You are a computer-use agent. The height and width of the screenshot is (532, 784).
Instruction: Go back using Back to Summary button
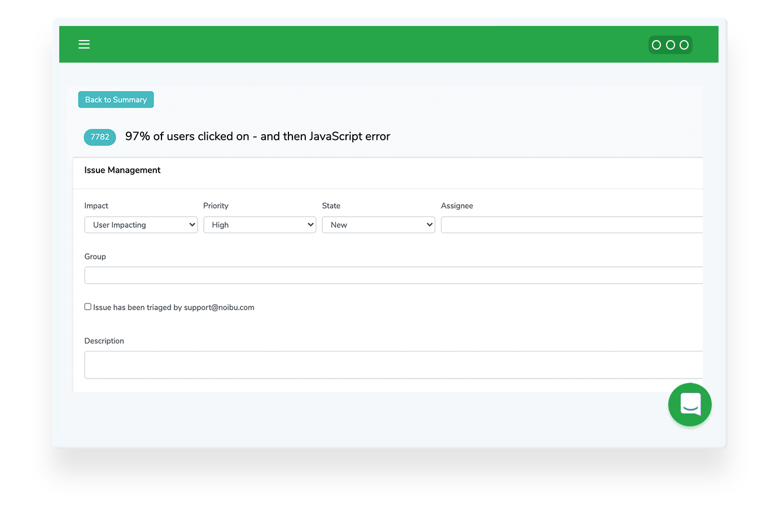[x=116, y=100]
